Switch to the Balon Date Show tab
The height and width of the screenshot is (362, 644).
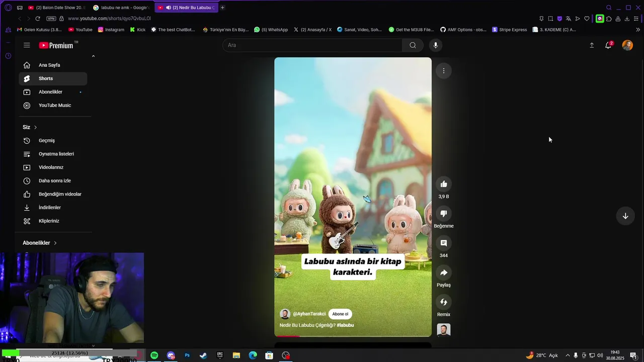click(x=57, y=8)
